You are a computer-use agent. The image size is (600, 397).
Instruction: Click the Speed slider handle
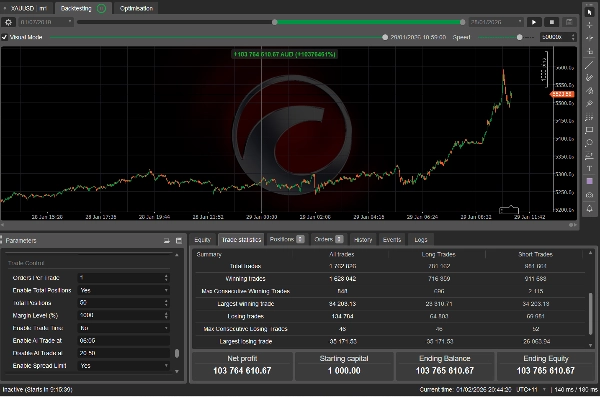[519, 37]
